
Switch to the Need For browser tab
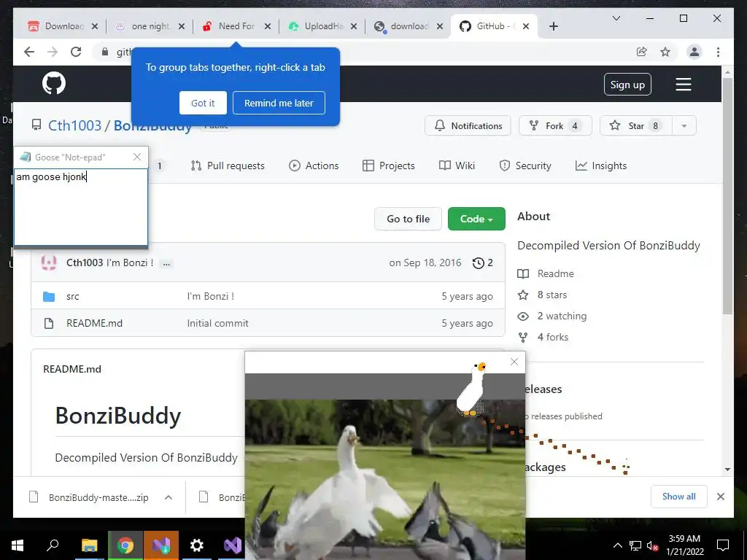click(236, 26)
